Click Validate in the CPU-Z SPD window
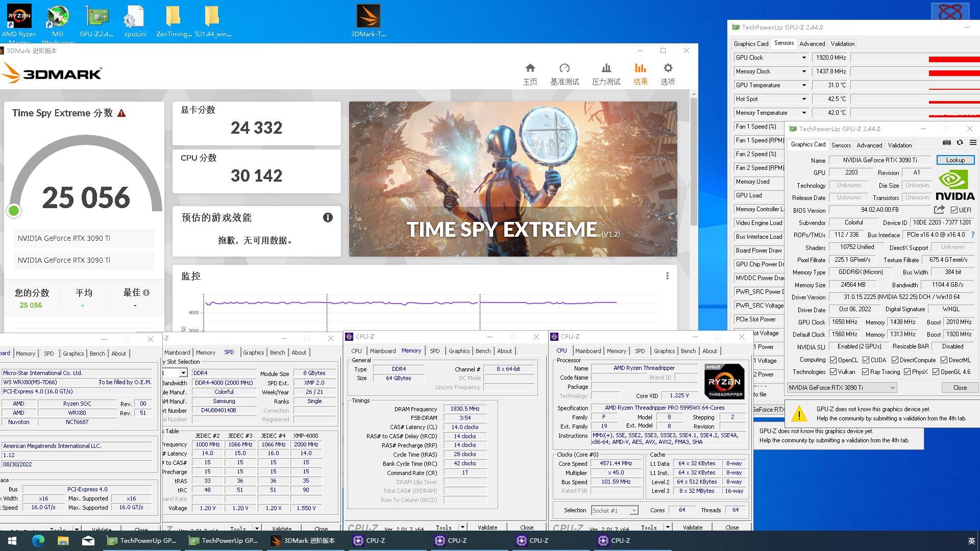Screen dimensions: 980x551 click(x=282, y=529)
